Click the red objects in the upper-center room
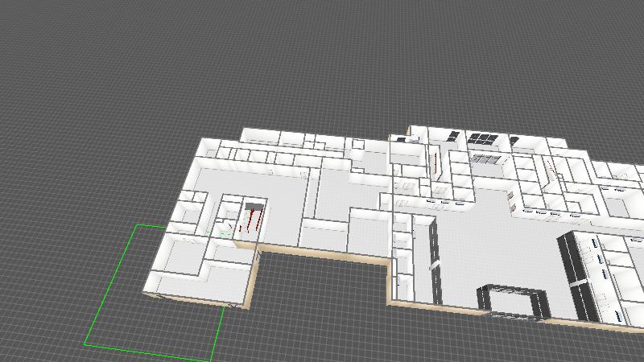644x362 pixels. coord(436,160)
